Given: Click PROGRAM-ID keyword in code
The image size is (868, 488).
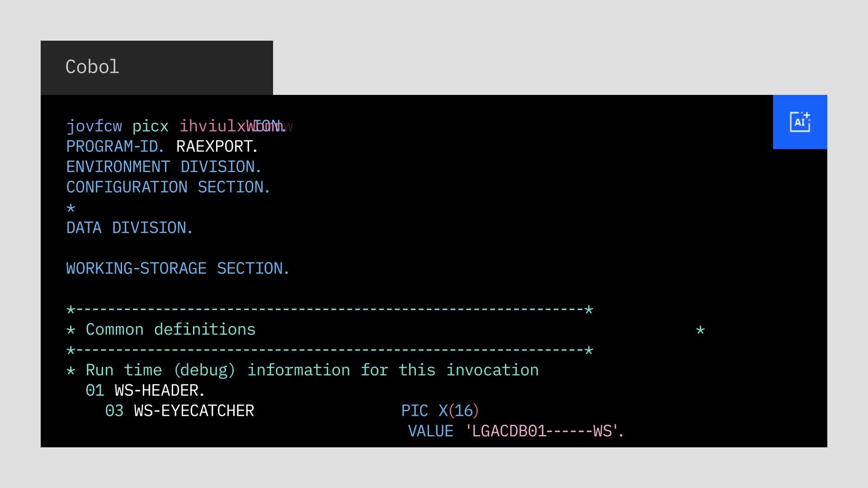Looking at the screenshot, I should pyautogui.click(x=115, y=146).
